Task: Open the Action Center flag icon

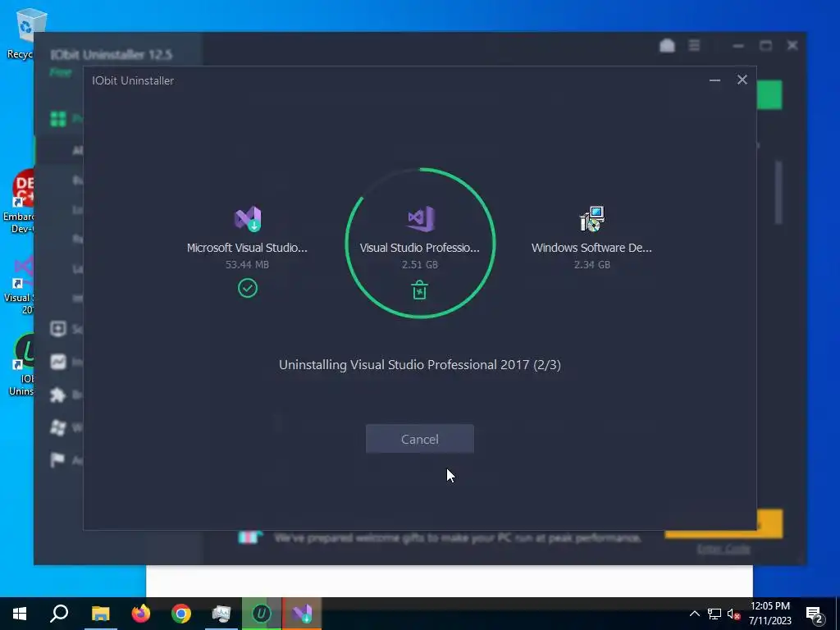Action: (x=58, y=460)
